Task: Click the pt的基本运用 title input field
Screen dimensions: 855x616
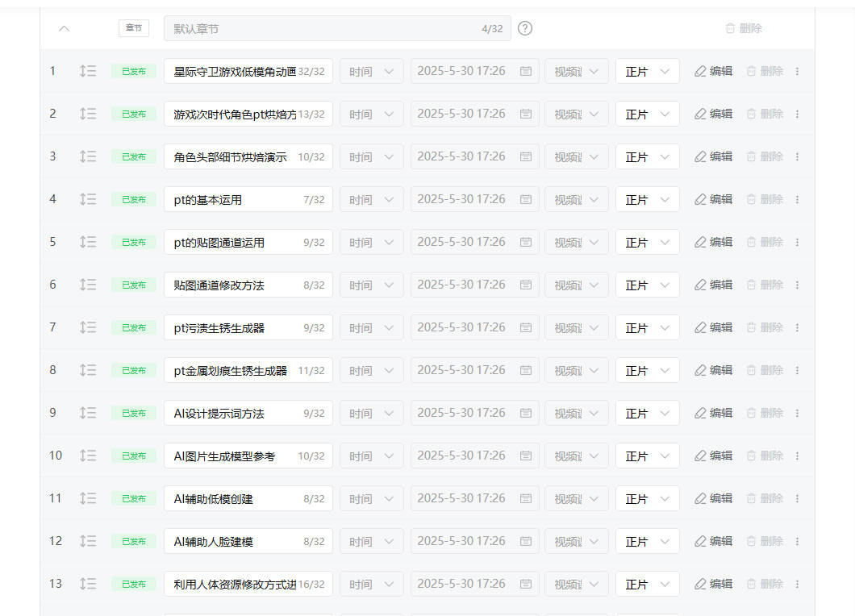Action: (x=234, y=199)
